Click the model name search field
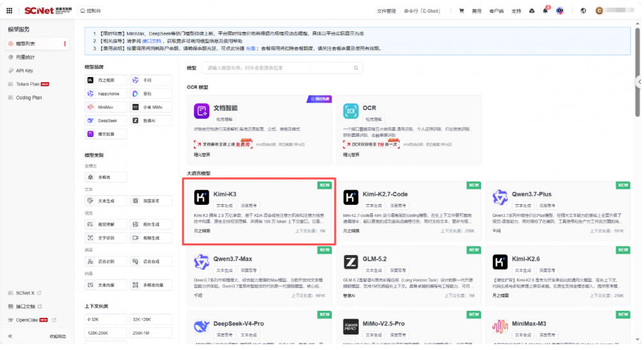 pos(283,68)
